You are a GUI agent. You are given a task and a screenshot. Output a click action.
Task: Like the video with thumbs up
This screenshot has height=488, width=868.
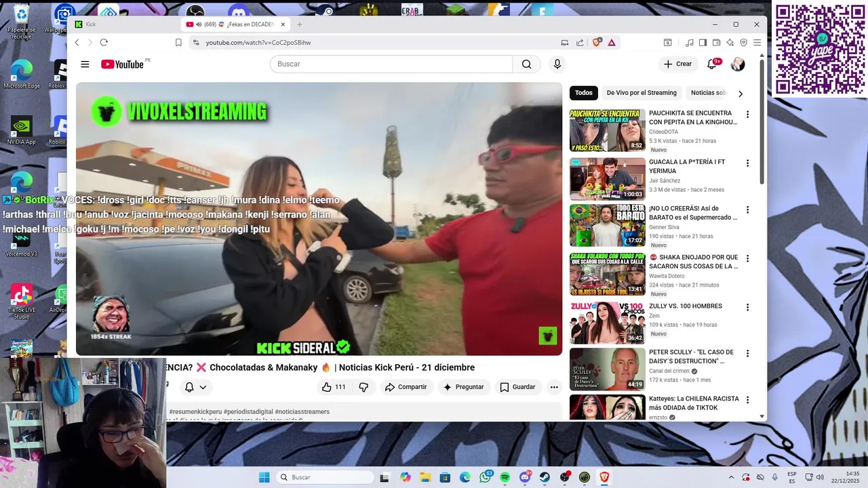(334, 387)
